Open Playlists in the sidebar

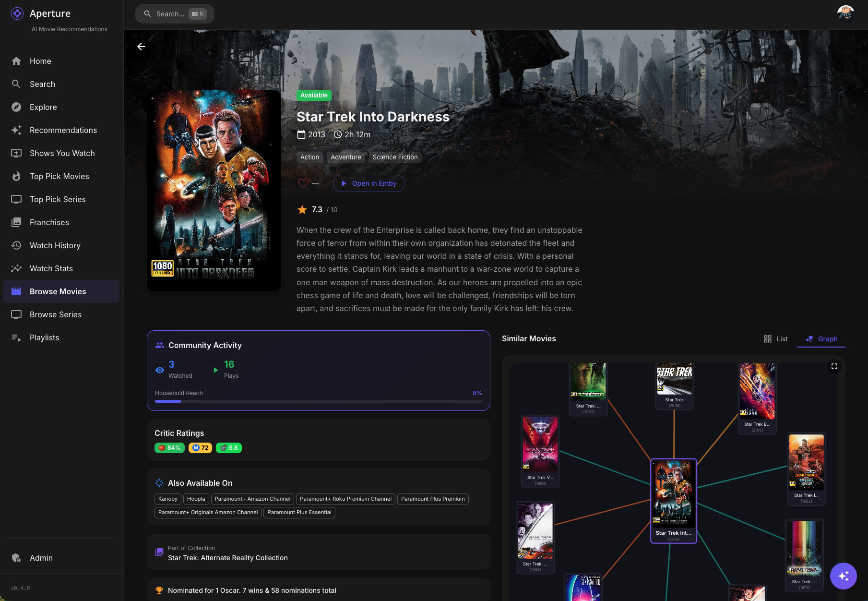tap(61, 337)
